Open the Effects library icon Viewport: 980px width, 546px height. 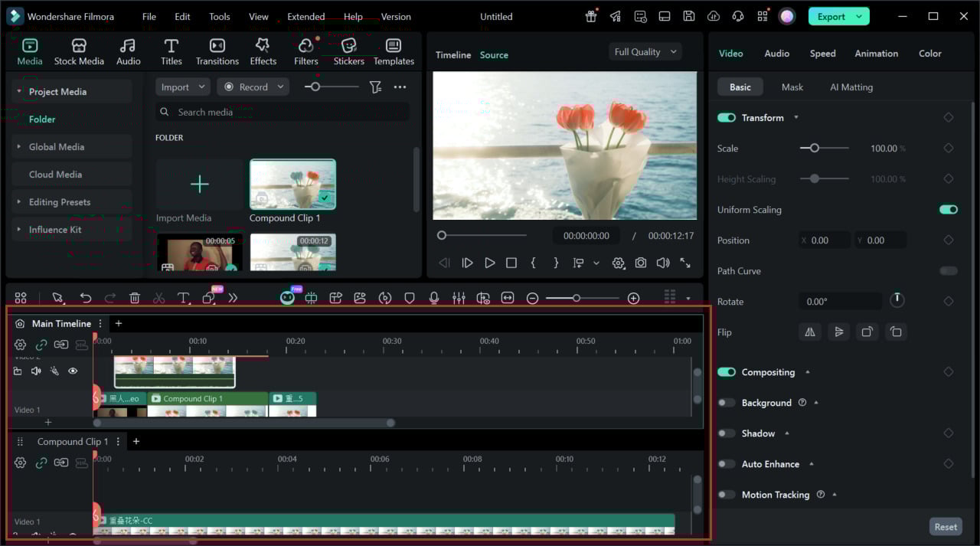click(x=263, y=51)
